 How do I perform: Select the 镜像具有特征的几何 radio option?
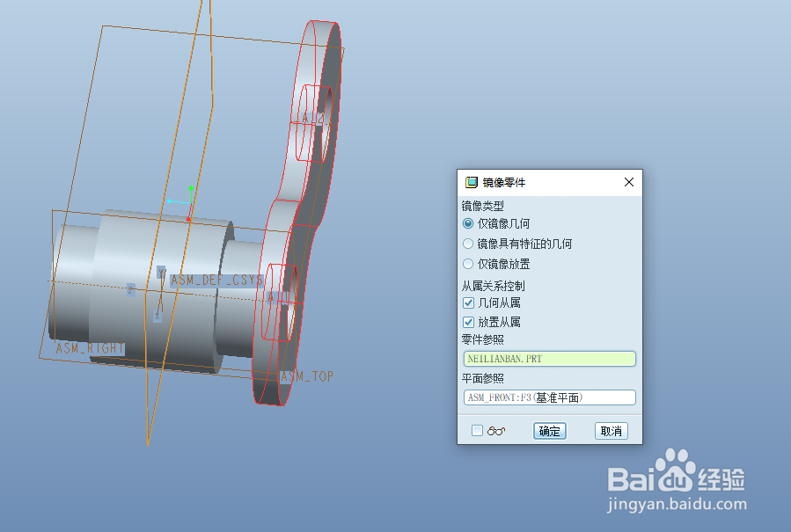point(468,244)
